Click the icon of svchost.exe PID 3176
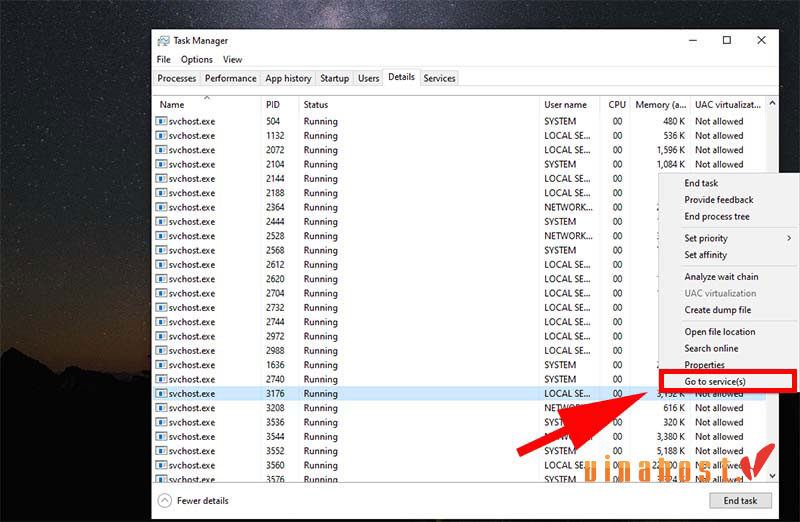This screenshot has width=800, height=522. point(161,393)
